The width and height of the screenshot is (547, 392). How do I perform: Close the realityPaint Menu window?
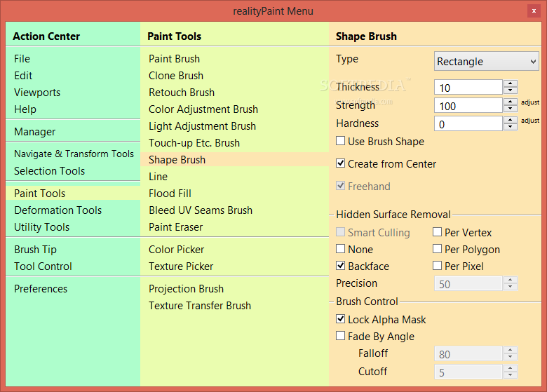tap(534, 11)
